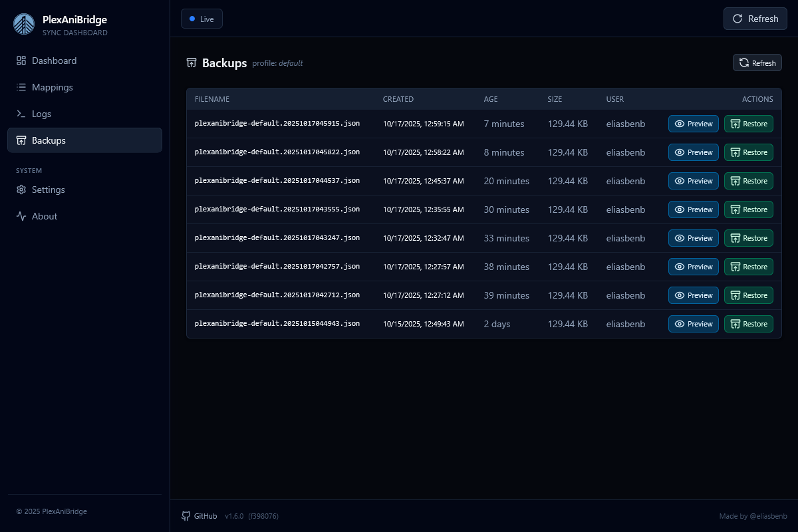The image size is (798, 532).
Task: Click the GitHub icon in footer
Action: point(186,516)
